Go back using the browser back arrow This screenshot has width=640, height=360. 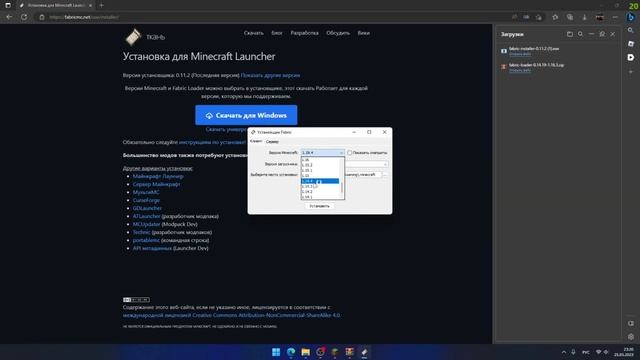9,17
